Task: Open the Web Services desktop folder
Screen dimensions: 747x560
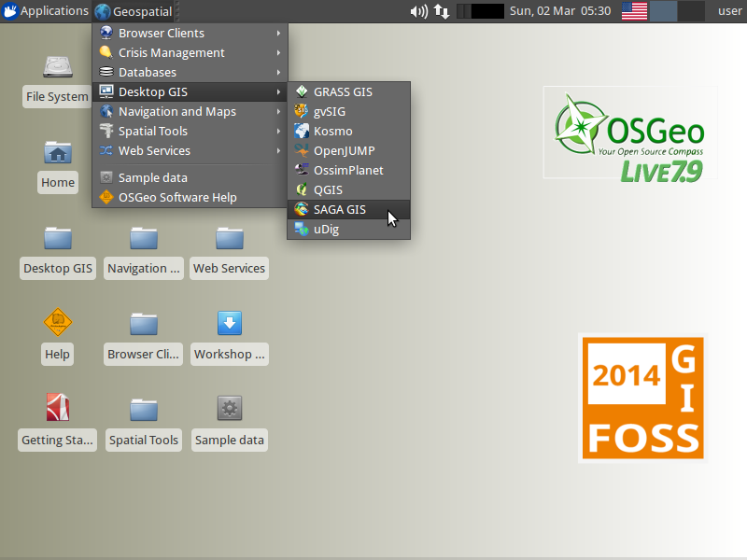Action: 229,239
